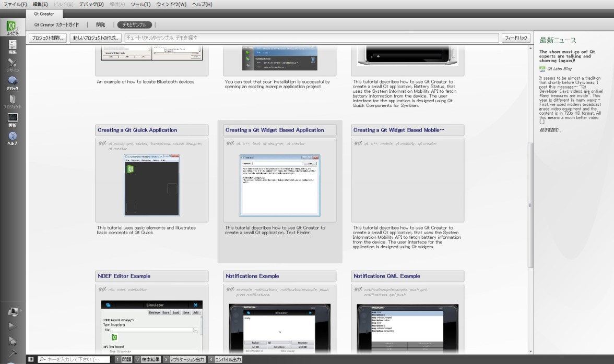Click 'An example of how to locate Bluetooth devices' text

[x=146, y=82]
